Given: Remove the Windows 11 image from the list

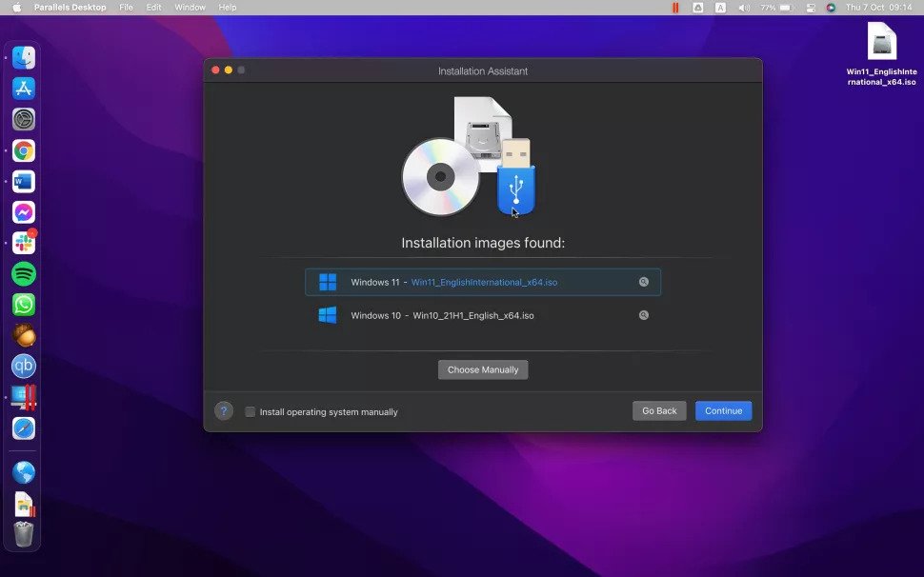Looking at the screenshot, I should (x=644, y=282).
